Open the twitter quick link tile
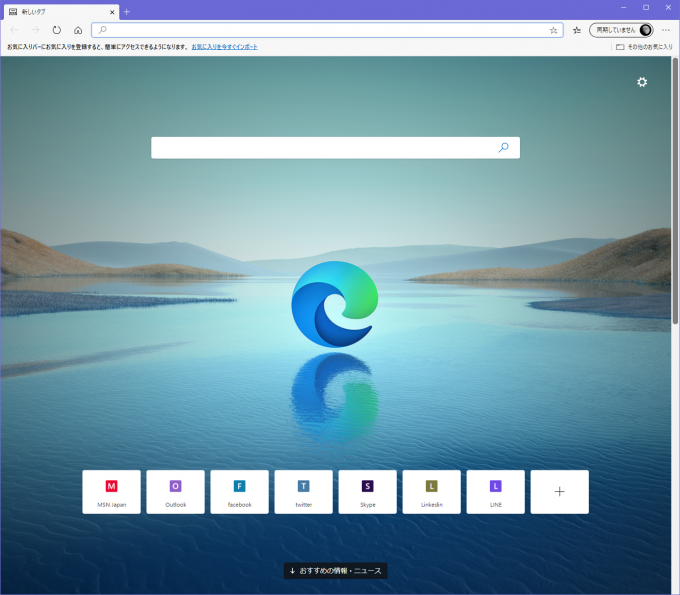The width and height of the screenshot is (680, 595). tap(304, 492)
